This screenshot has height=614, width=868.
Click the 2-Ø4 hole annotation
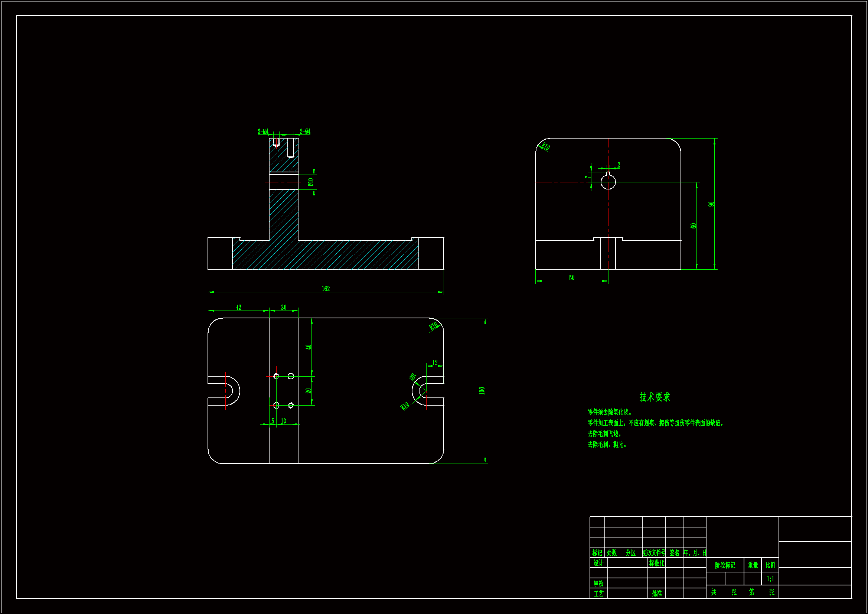305,131
